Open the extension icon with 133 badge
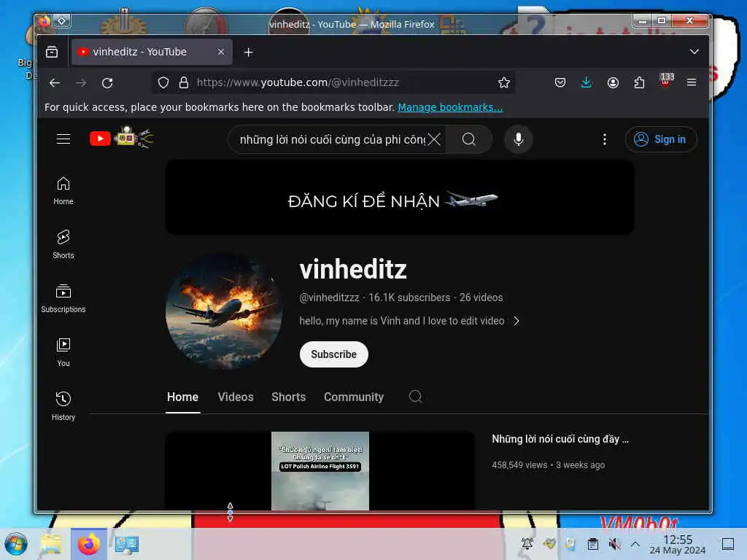This screenshot has width=747, height=560. (666, 80)
